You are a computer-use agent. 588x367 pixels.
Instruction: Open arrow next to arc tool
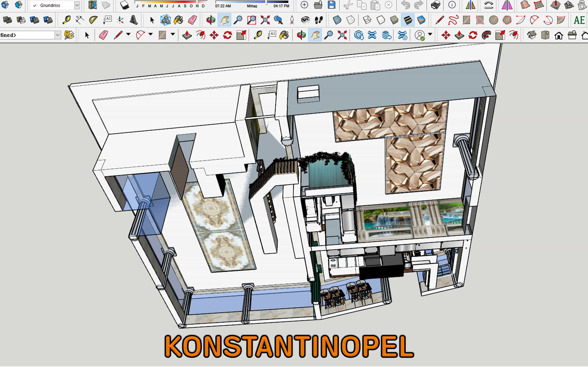point(151,34)
